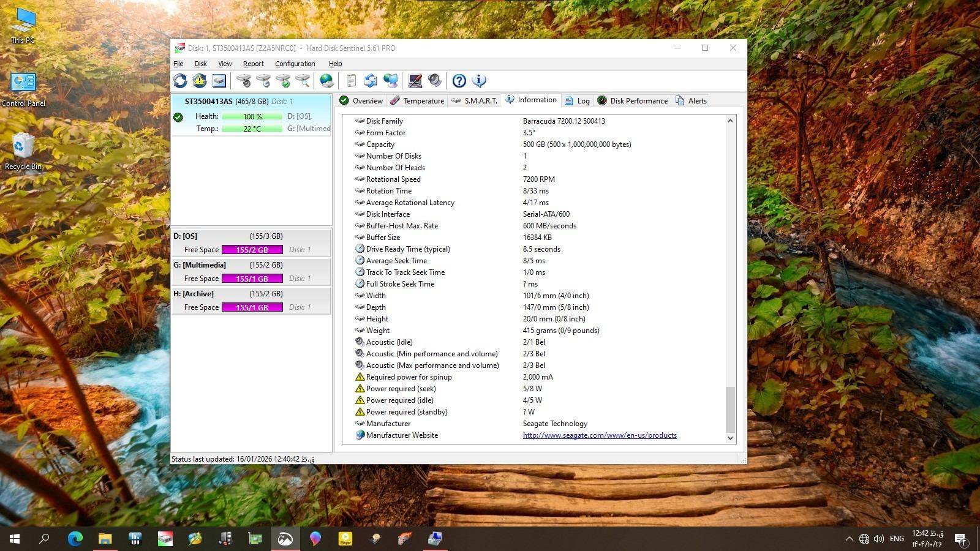Click the speaker sound toolbar icon

435,81
